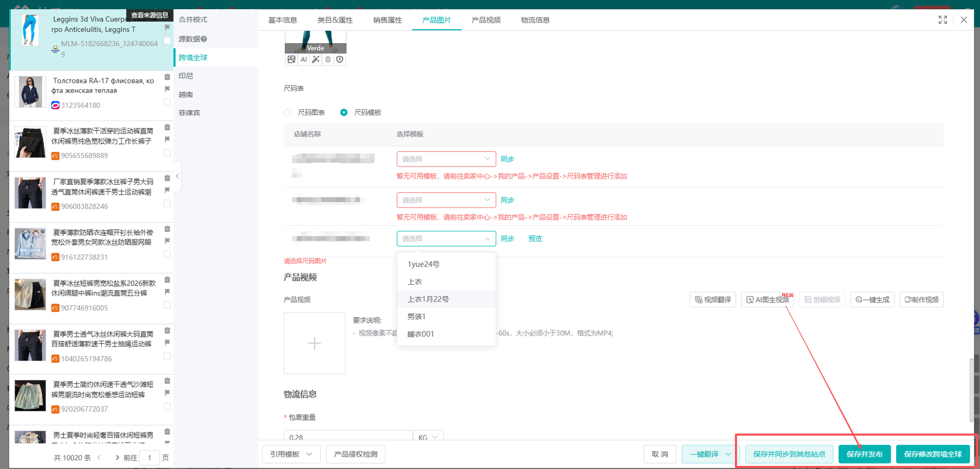980x469 pixels.
Task: Click 同步 link in first store row
Action: click(x=507, y=159)
